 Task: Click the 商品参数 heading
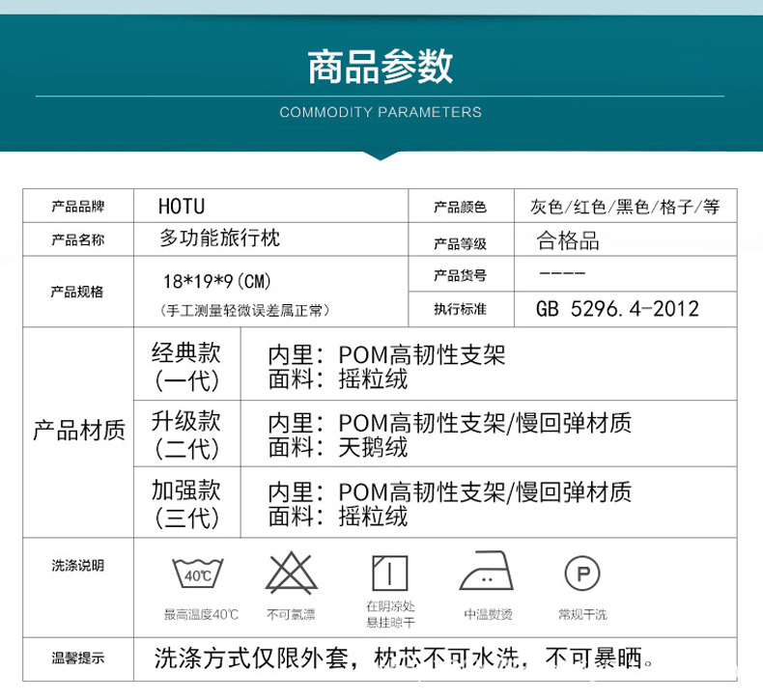381,67
